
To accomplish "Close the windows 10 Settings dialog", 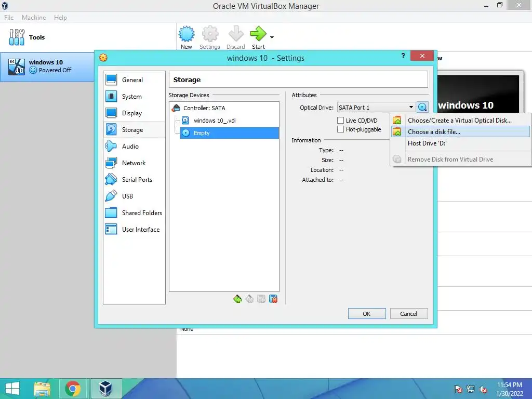I will pos(422,56).
